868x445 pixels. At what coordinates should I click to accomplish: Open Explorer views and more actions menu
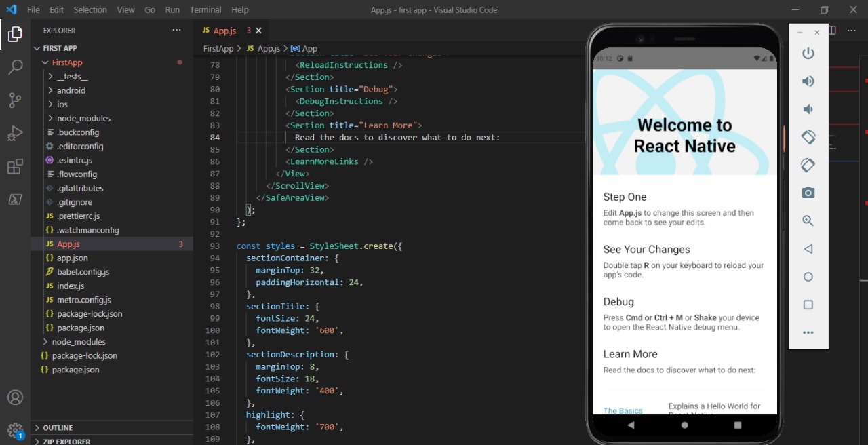tap(176, 30)
